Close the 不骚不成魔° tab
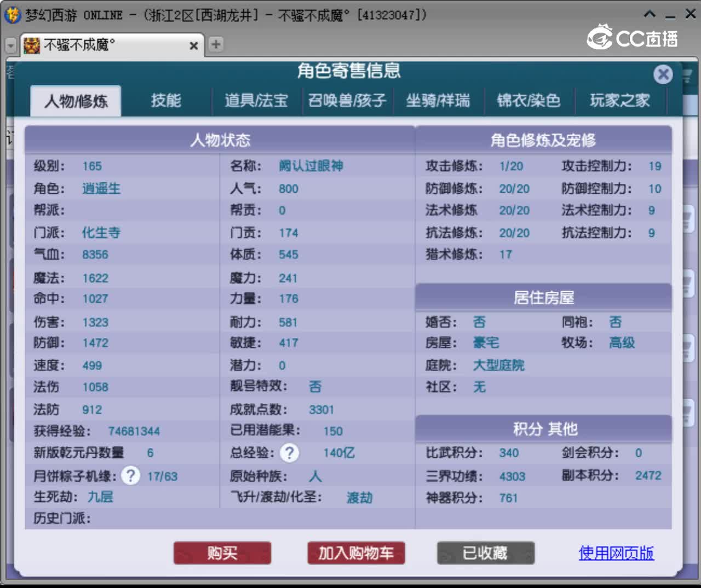 [x=193, y=45]
